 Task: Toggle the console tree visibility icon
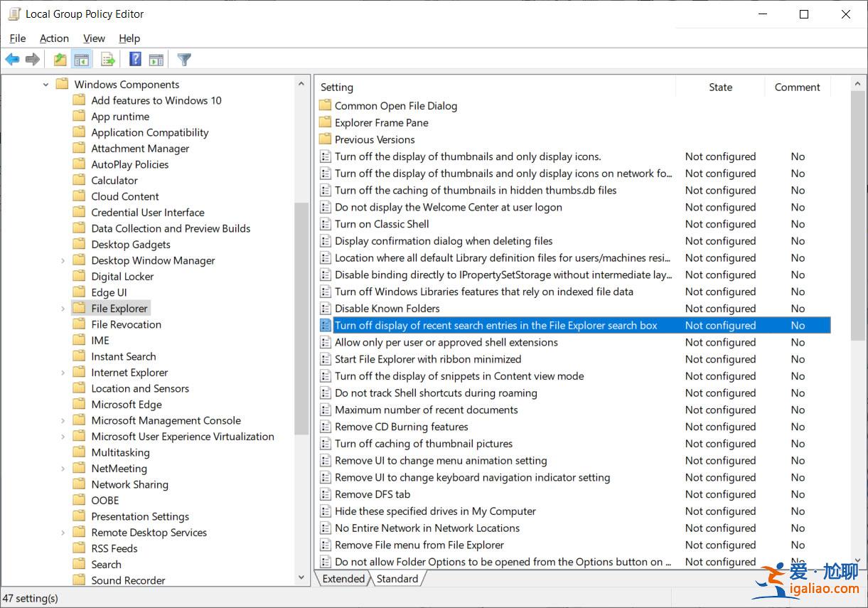(82, 59)
